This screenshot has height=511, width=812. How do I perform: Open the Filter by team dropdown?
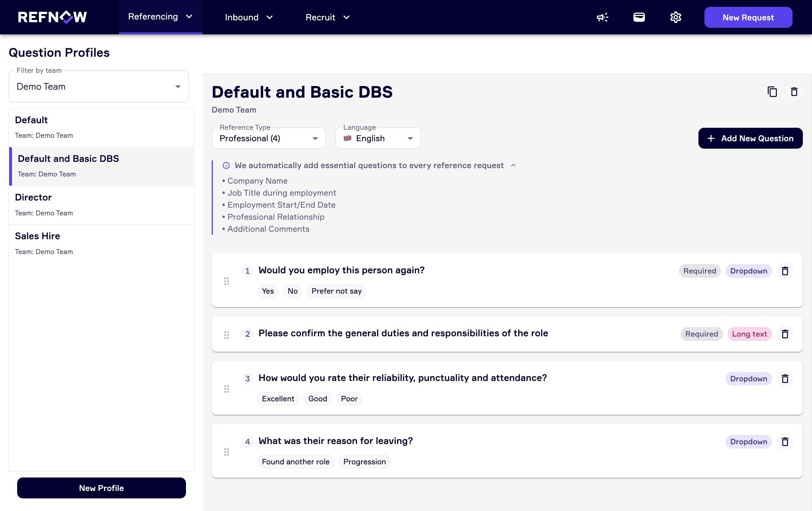pos(98,87)
